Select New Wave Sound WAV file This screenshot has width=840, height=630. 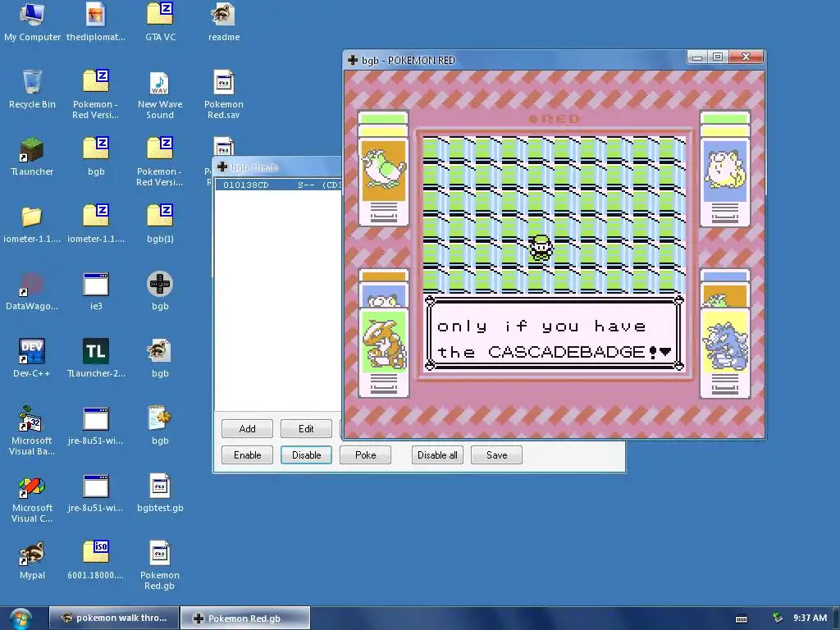point(160,95)
